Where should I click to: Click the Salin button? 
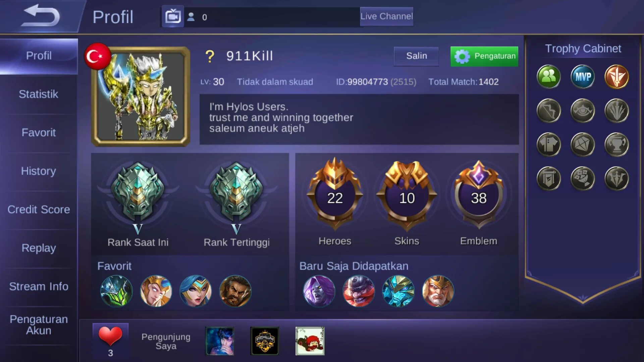(416, 56)
